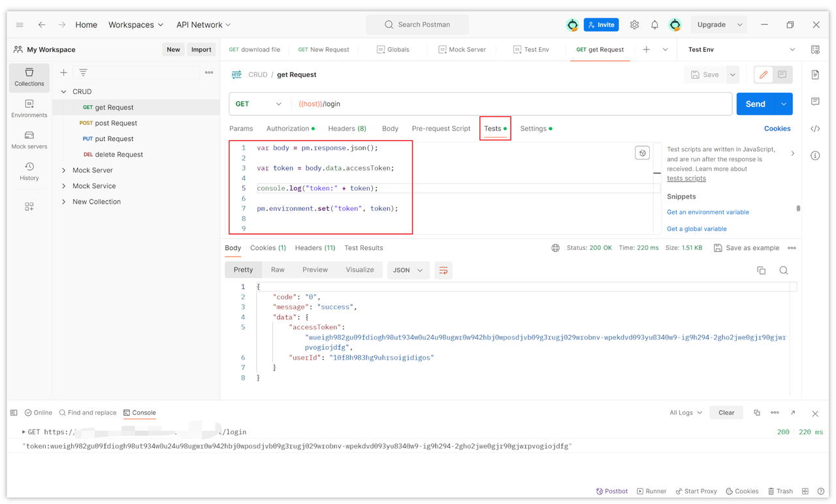The height and width of the screenshot is (504, 836).
Task: Open a new request tab with plus
Action: point(646,50)
